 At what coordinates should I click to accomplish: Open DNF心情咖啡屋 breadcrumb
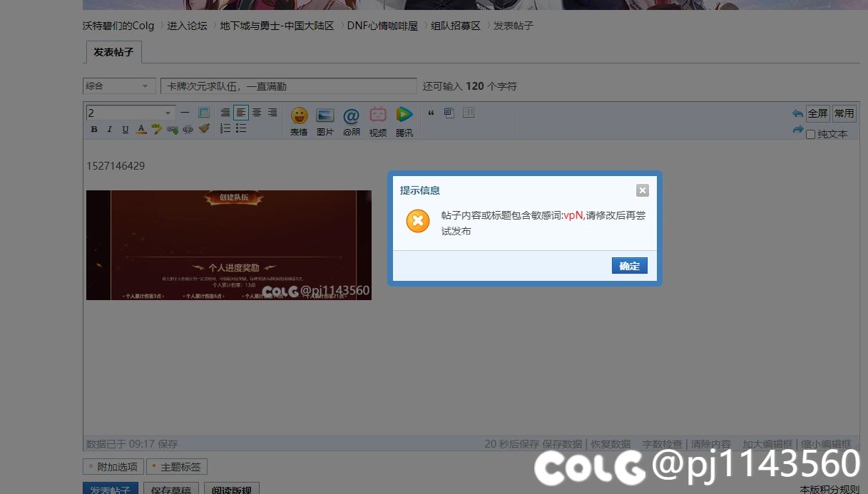382,26
